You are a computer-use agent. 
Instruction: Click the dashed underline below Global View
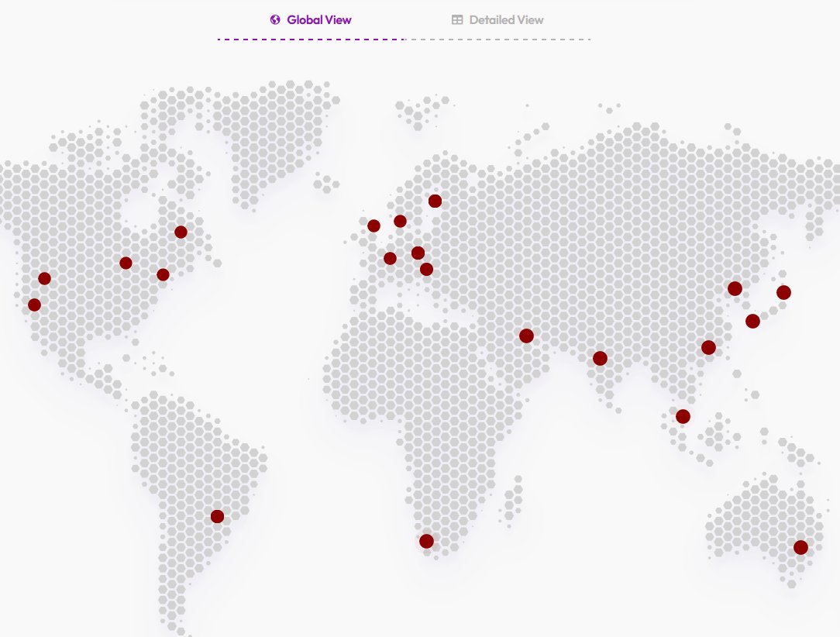coord(310,36)
